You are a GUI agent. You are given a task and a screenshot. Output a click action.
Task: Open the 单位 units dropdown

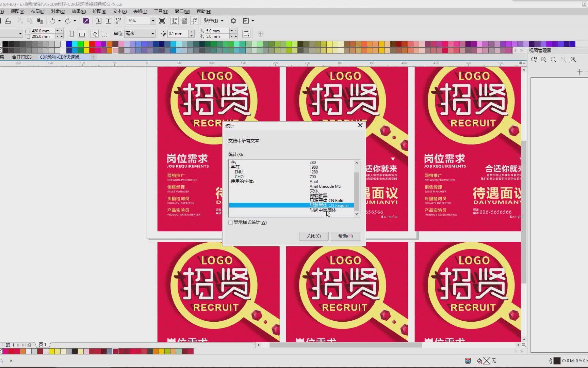tap(153, 34)
